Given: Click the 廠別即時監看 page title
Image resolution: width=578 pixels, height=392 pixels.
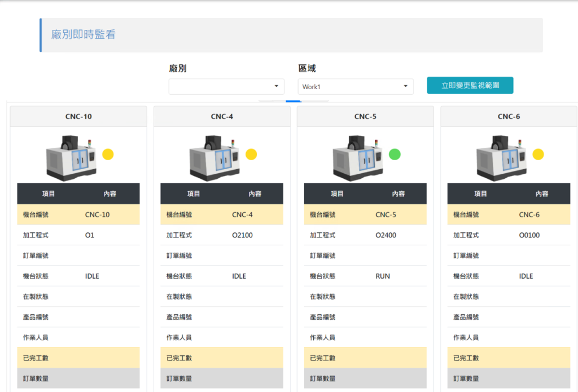Looking at the screenshot, I should click(x=84, y=35).
